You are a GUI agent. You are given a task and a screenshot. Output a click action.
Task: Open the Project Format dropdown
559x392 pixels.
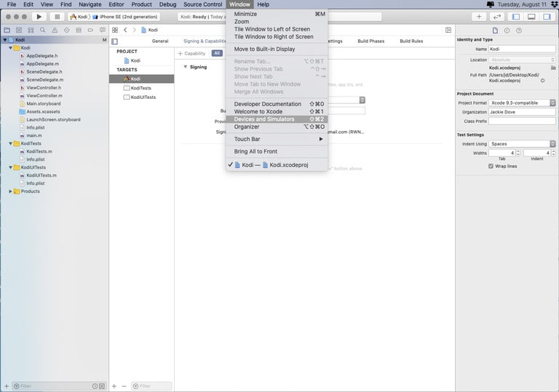click(521, 103)
